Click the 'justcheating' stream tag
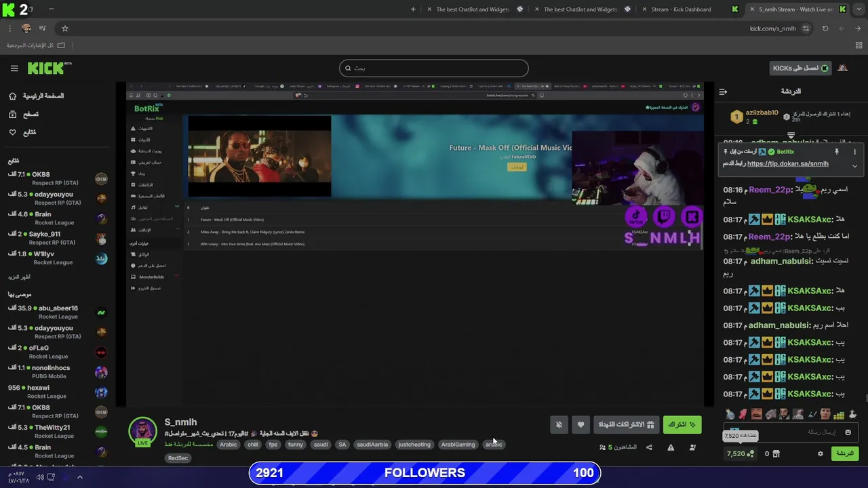Image resolution: width=868 pixels, height=488 pixels. pos(414,445)
